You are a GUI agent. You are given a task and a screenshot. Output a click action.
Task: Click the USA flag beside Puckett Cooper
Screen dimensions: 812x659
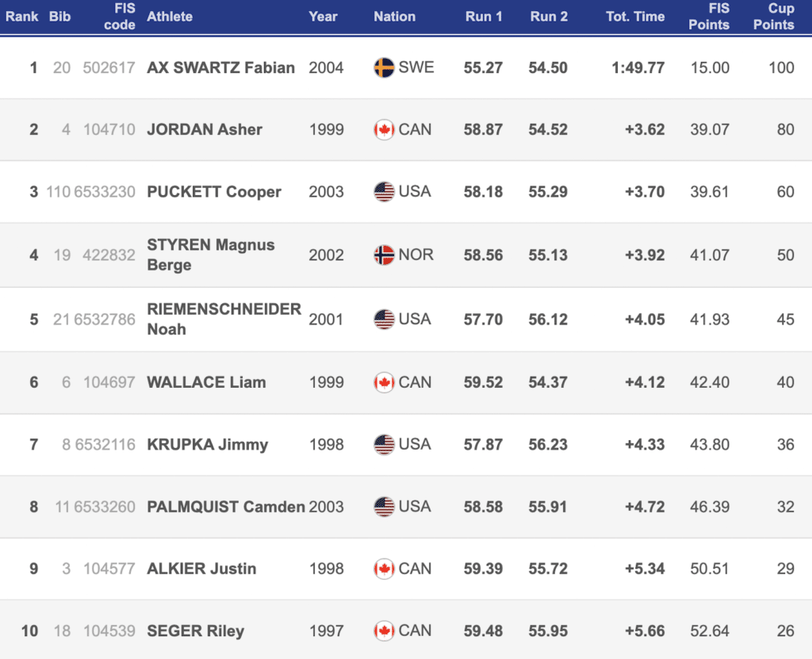click(x=384, y=192)
